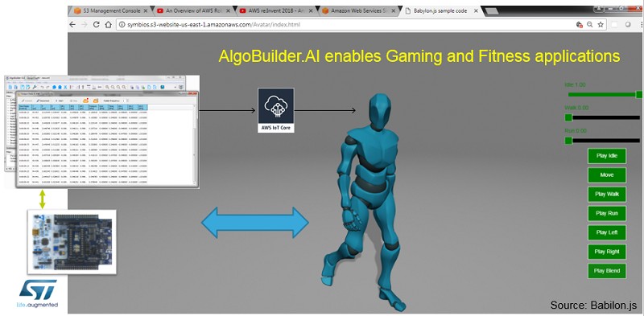The width and height of the screenshot is (644, 316).
Task: Adjust the Run weight slider
Action: pos(602,141)
